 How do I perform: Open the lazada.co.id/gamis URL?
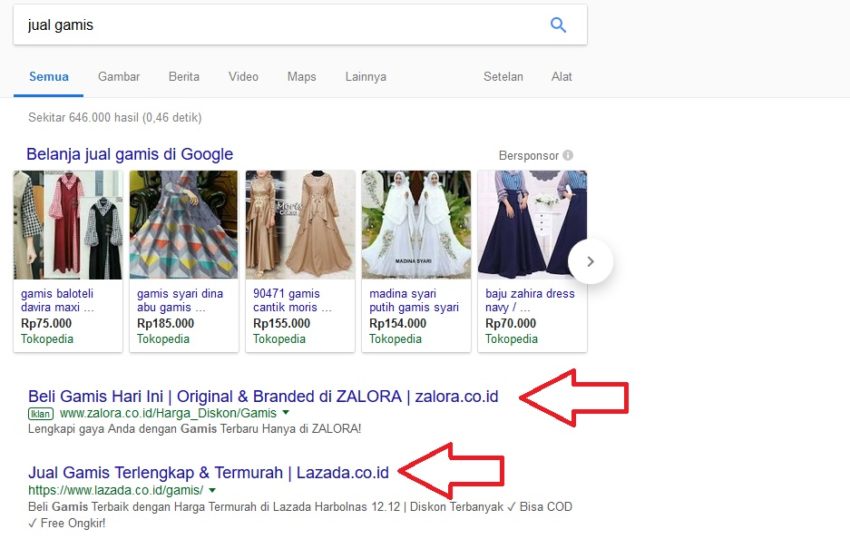(115, 490)
